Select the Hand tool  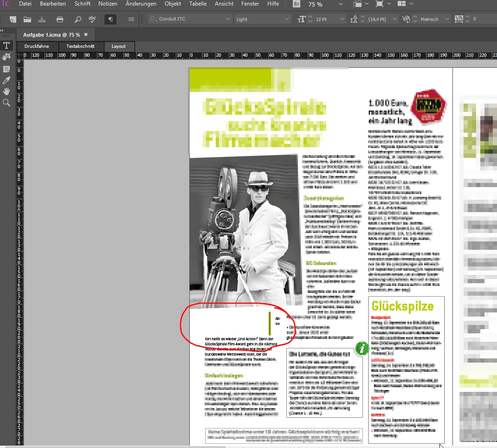click(6, 91)
